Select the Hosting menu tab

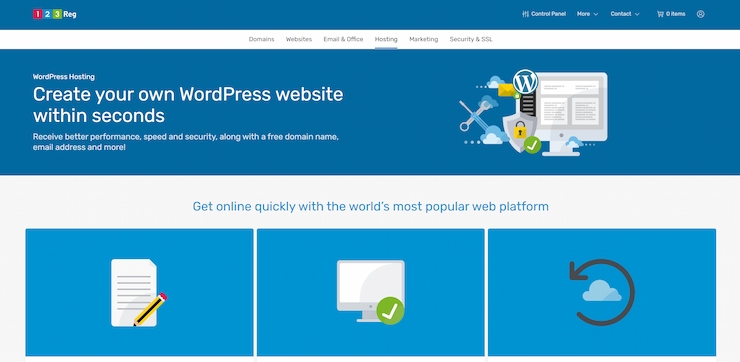386,39
